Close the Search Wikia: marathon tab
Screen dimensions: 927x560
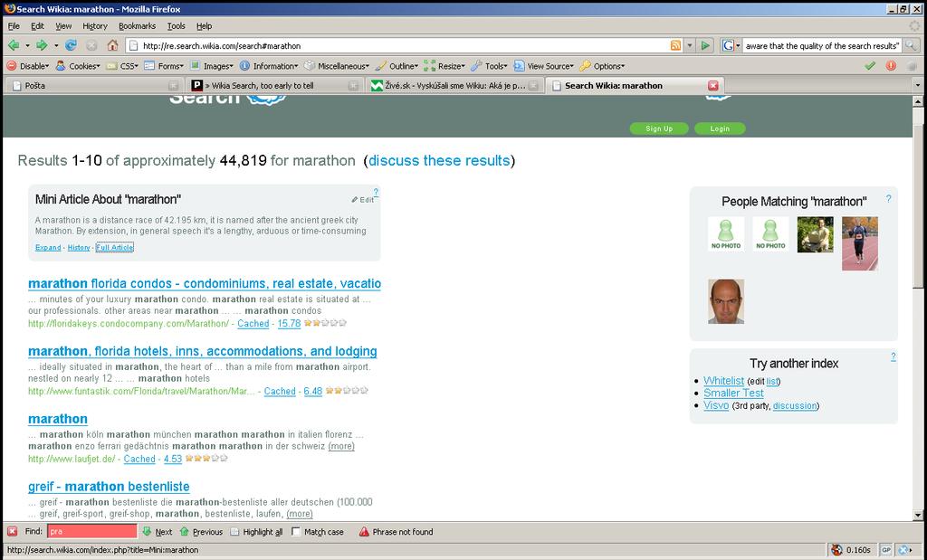click(713, 86)
